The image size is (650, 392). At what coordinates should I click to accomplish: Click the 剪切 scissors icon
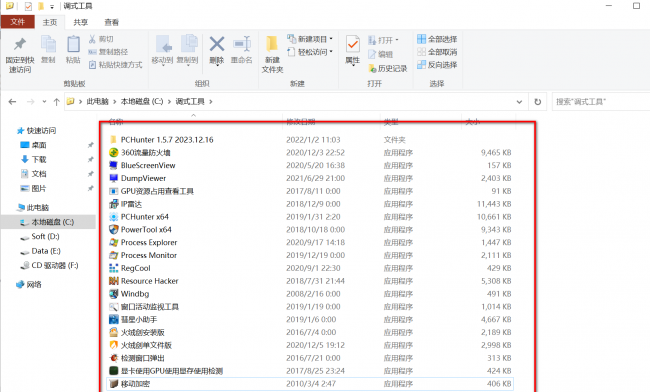point(92,39)
